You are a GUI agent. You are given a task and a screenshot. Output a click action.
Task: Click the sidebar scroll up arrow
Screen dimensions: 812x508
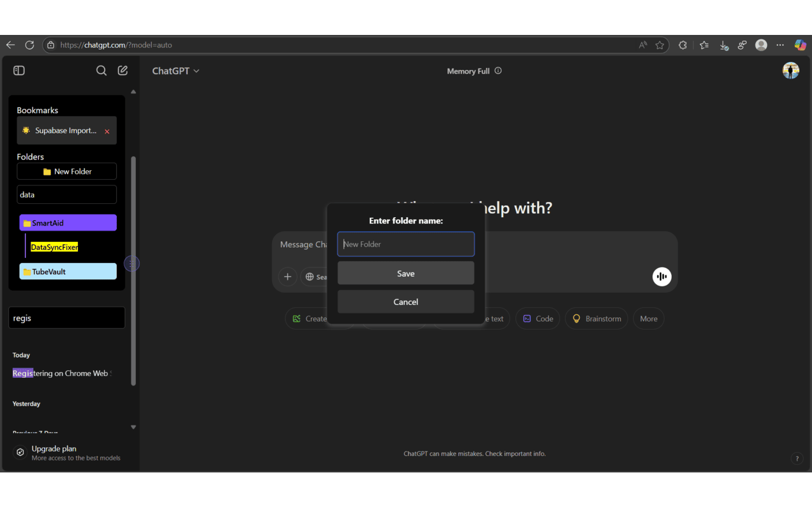pyautogui.click(x=133, y=92)
